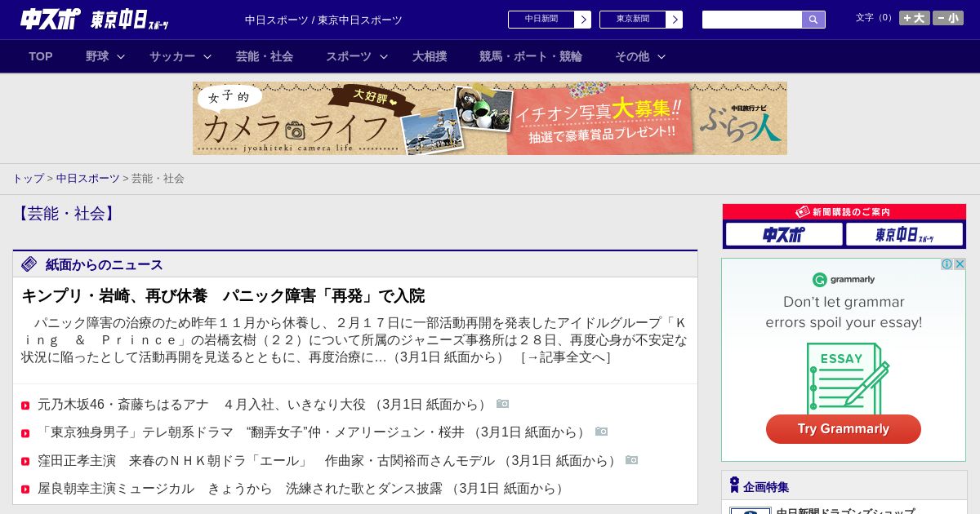Screen dimensions: 980x514
Task: Click 東京中日スポーツ subscription button in sidebar
Action: (x=905, y=234)
